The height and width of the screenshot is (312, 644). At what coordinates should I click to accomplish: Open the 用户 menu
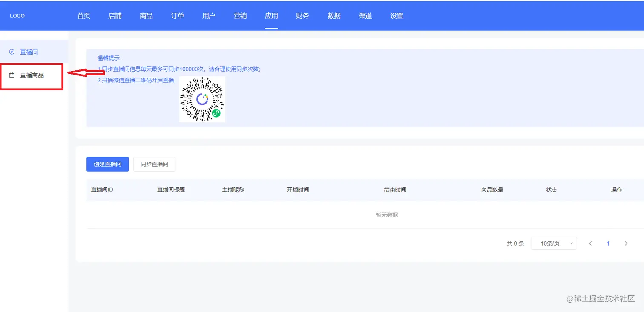[209, 16]
